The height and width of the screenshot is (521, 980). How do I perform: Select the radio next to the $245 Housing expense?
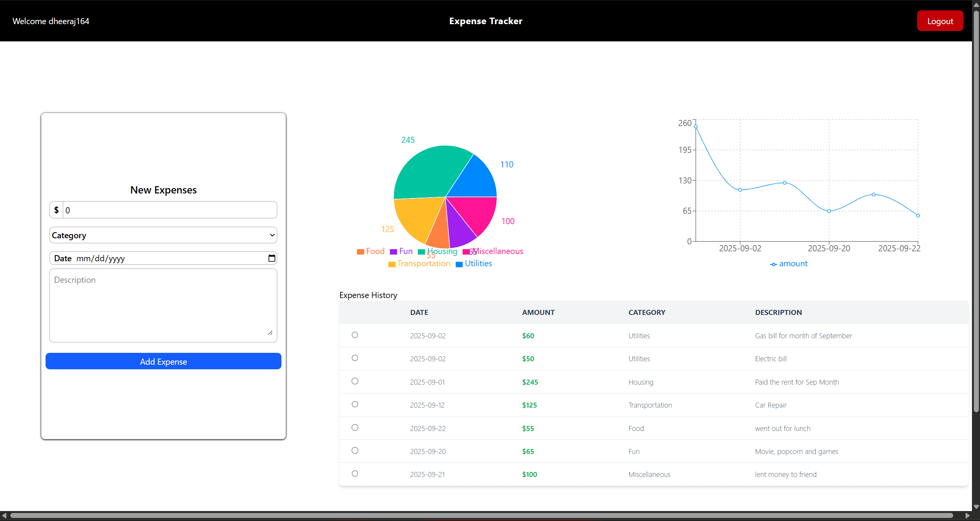355,381
